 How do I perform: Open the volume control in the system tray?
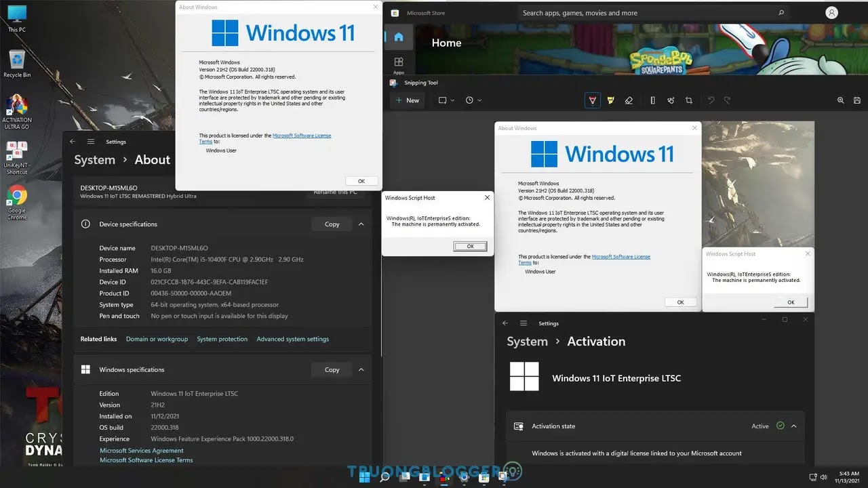tap(823, 477)
